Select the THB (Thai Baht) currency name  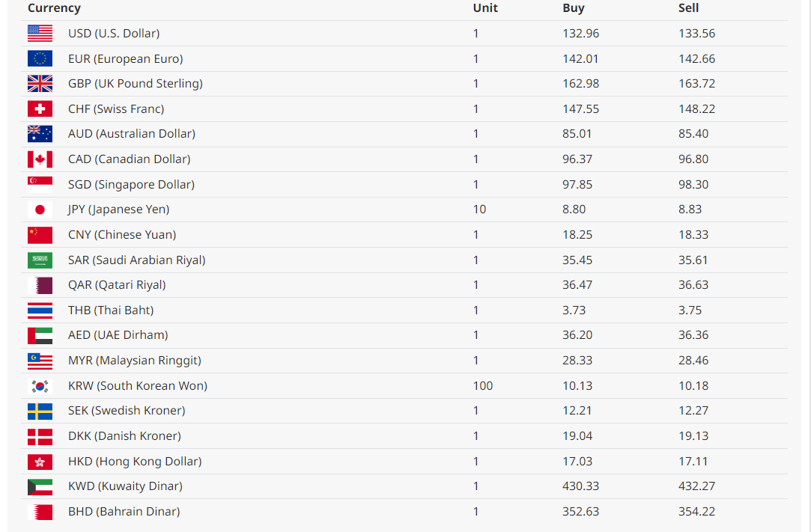click(x=111, y=311)
